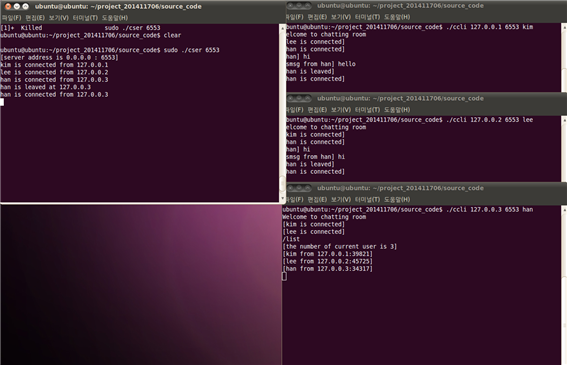The width and height of the screenshot is (567, 365).
Task: Click 'kim is connected from 127.0.0.1' server line
Action: tap(54, 65)
